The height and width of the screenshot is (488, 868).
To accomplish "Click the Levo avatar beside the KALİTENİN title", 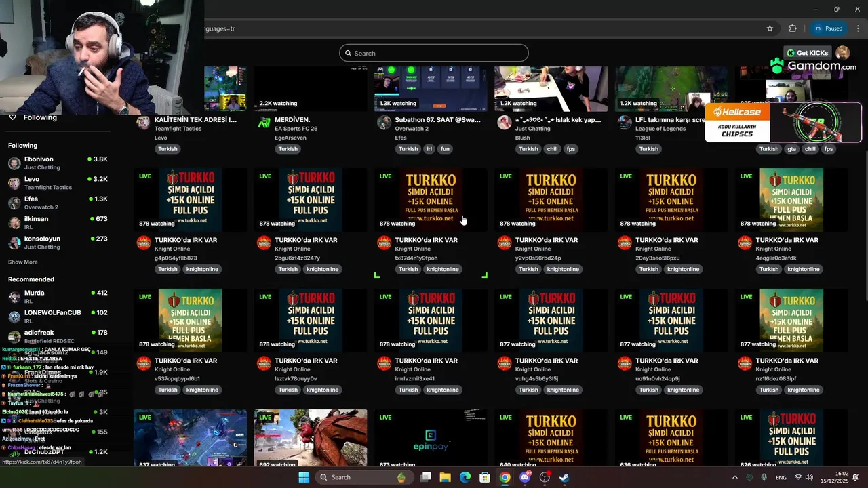I will coord(143,123).
